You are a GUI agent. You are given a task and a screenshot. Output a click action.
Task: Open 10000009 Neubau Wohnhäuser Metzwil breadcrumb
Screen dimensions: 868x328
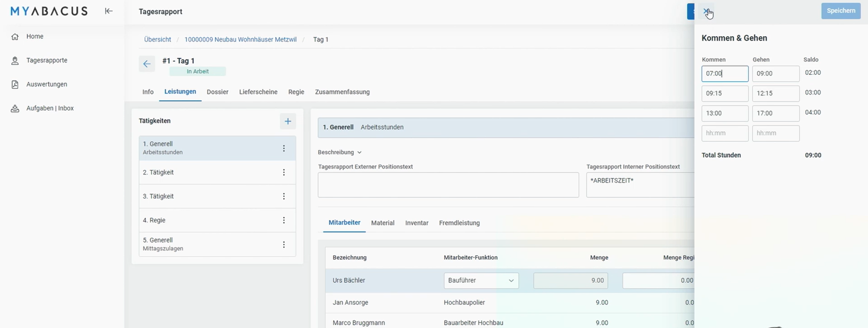point(241,39)
